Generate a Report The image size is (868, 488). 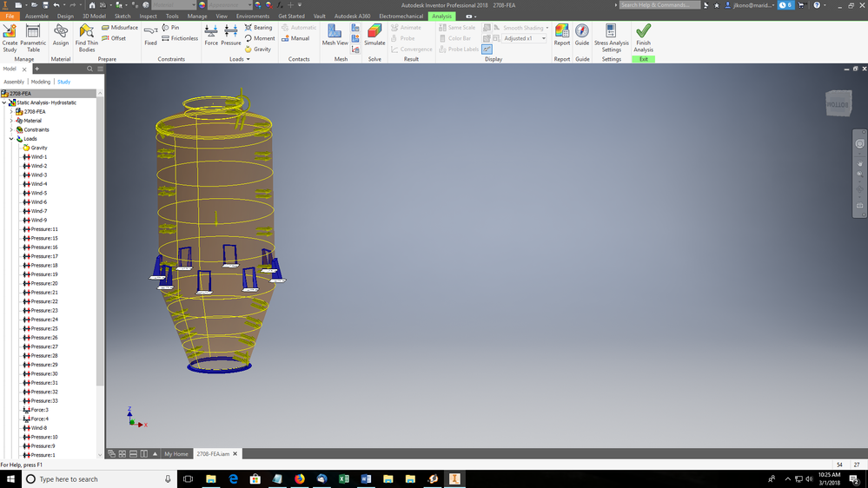point(562,35)
